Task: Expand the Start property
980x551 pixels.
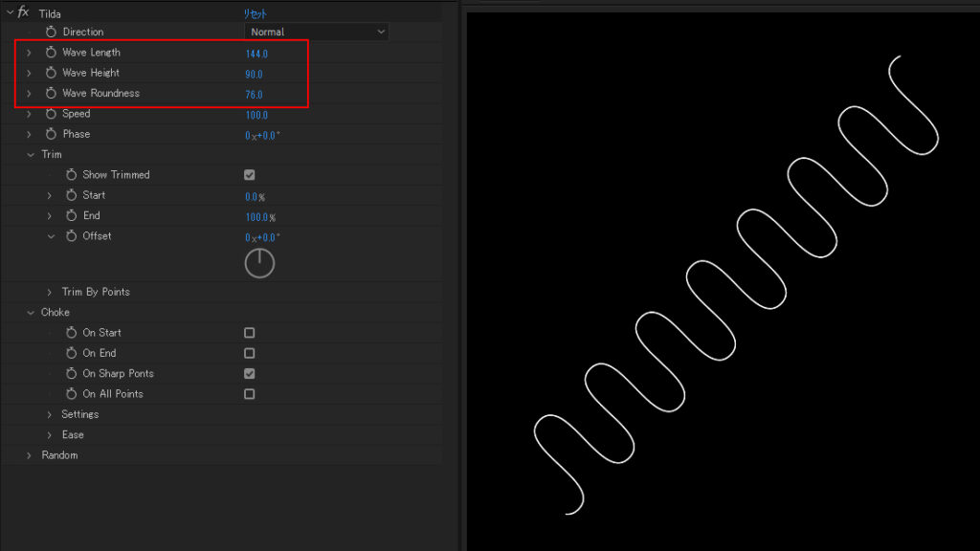Action: 50,195
